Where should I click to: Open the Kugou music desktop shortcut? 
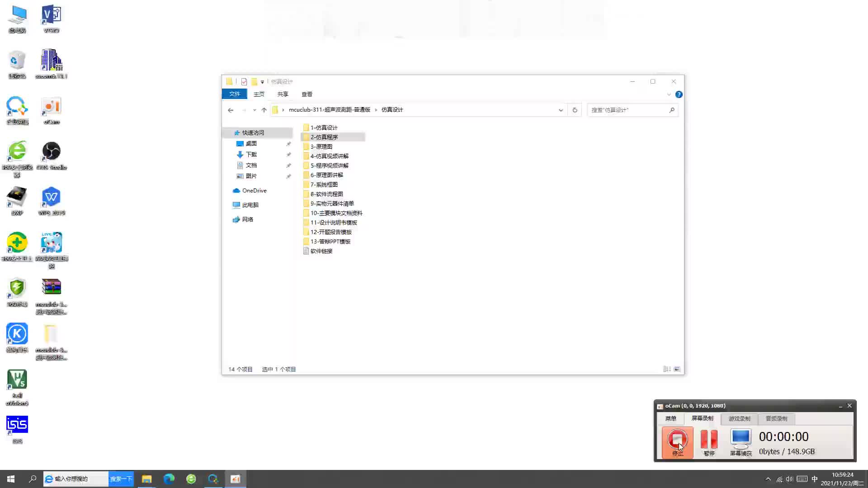17,338
